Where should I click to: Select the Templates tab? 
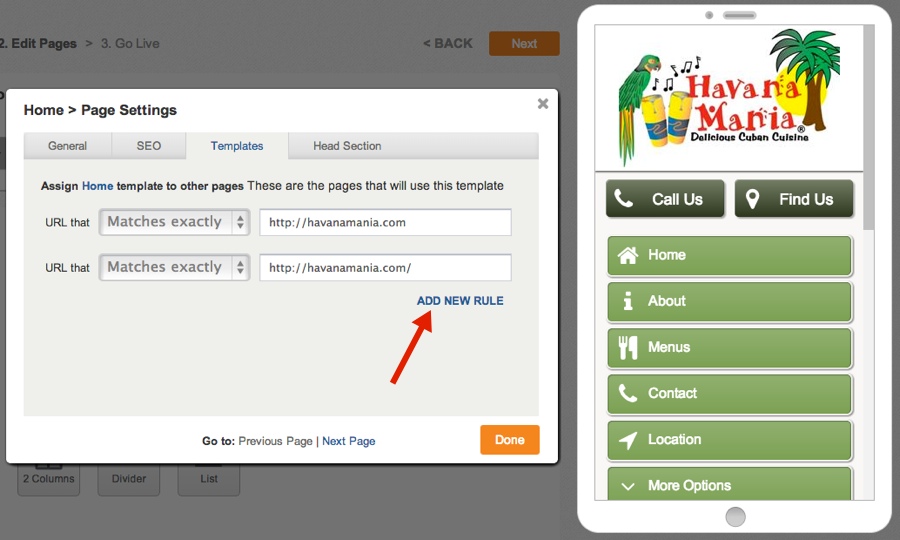(236, 146)
